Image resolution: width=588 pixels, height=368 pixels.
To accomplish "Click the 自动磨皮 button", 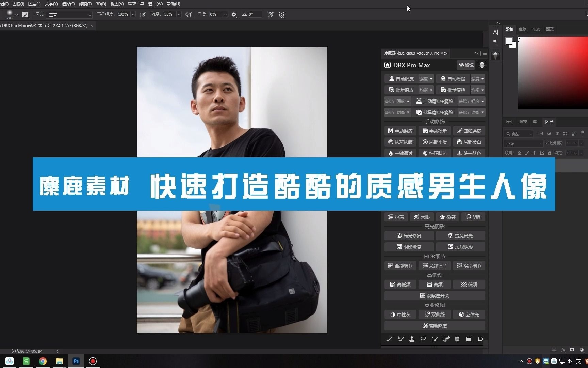I will 401,79.
